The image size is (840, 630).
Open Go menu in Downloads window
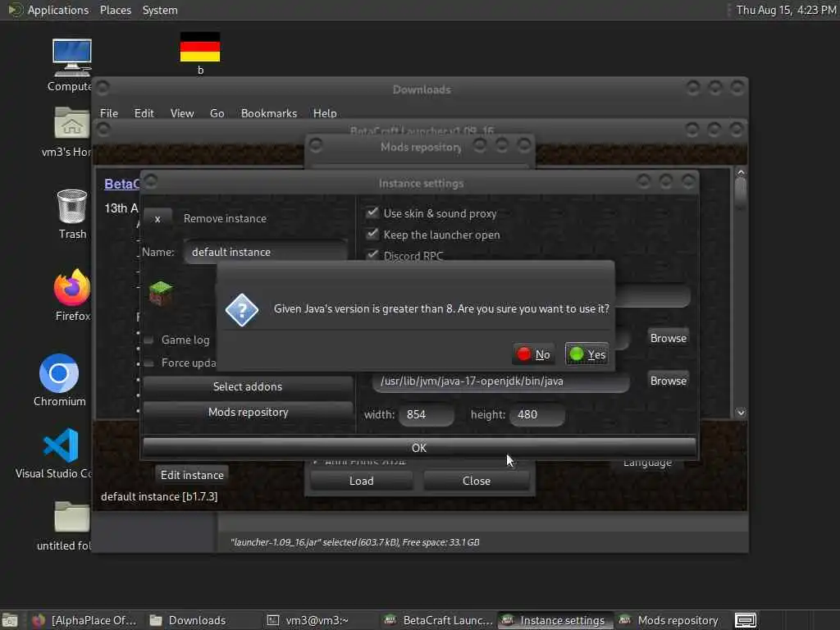point(217,113)
